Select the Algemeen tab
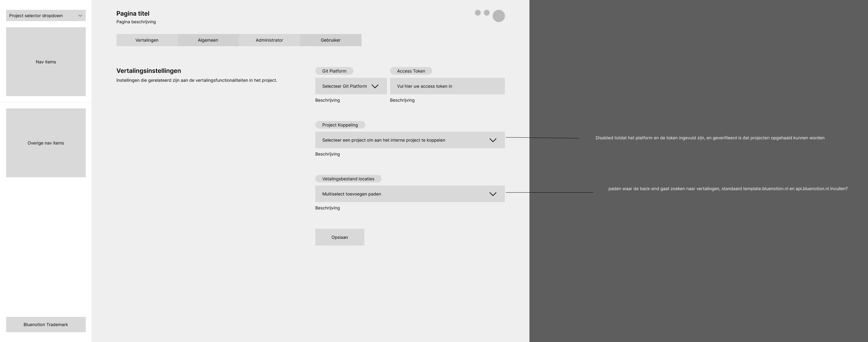Viewport: 868px width, 342px height. pos(208,40)
